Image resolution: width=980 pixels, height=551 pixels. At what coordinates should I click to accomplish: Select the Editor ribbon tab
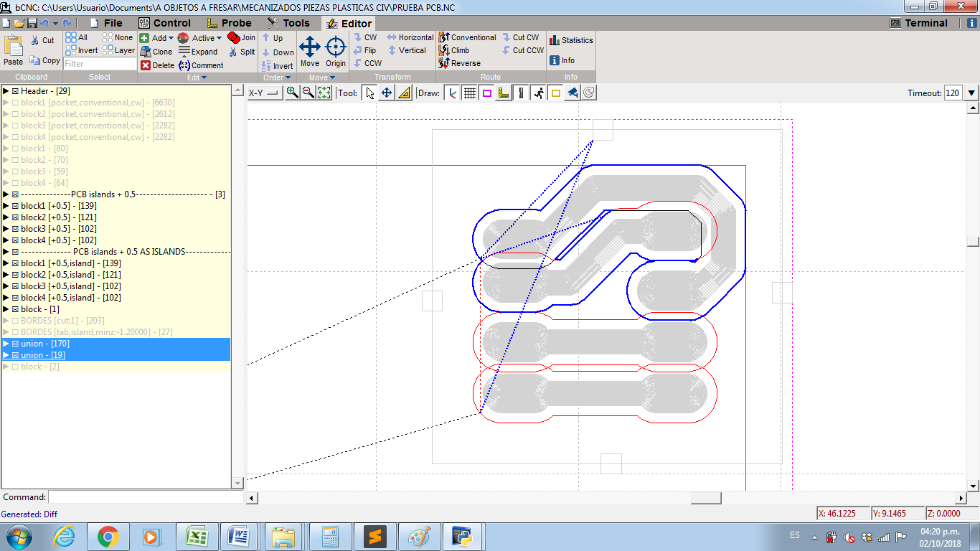pyautogui.click(x=349, y=23)
